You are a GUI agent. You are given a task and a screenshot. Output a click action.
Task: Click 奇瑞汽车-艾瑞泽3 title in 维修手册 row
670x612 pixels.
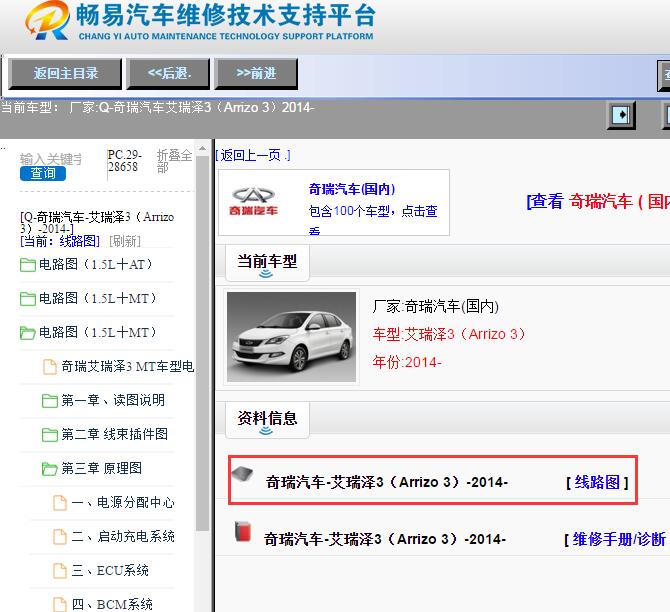385,539
